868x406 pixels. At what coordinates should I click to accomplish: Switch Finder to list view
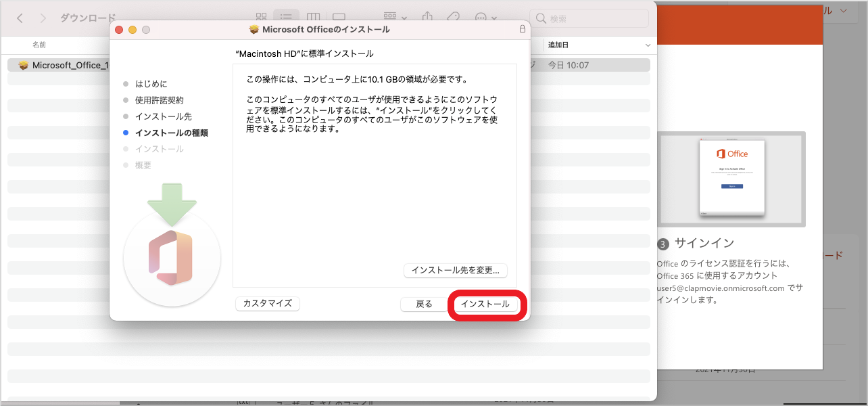(x=286, y=18)
